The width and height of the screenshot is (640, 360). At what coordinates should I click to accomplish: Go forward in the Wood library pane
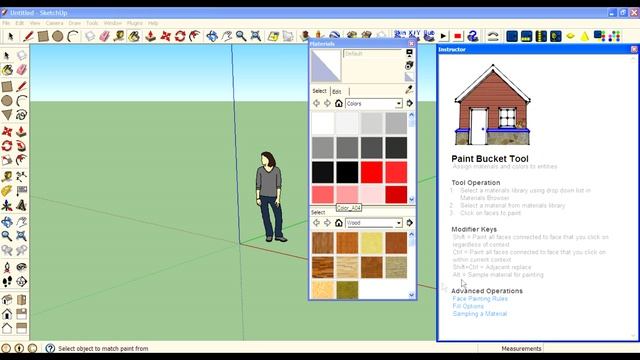[x=327, y=222]
